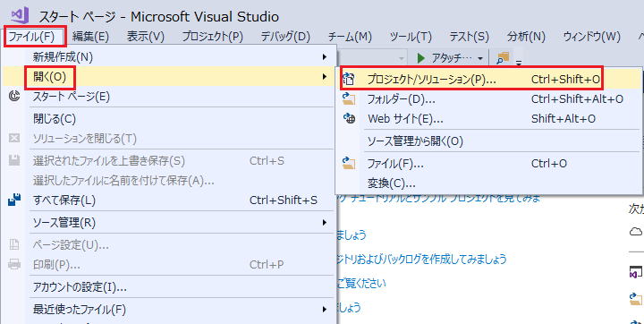
Task: Select ファイル(F)... Ctrl+O submenu item
Action: coord(488,163)
